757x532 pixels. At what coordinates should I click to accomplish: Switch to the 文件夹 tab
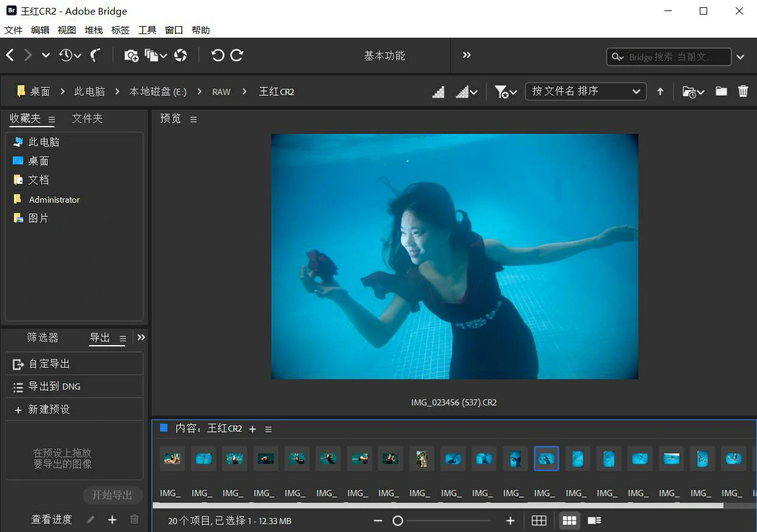coord(87,119)
